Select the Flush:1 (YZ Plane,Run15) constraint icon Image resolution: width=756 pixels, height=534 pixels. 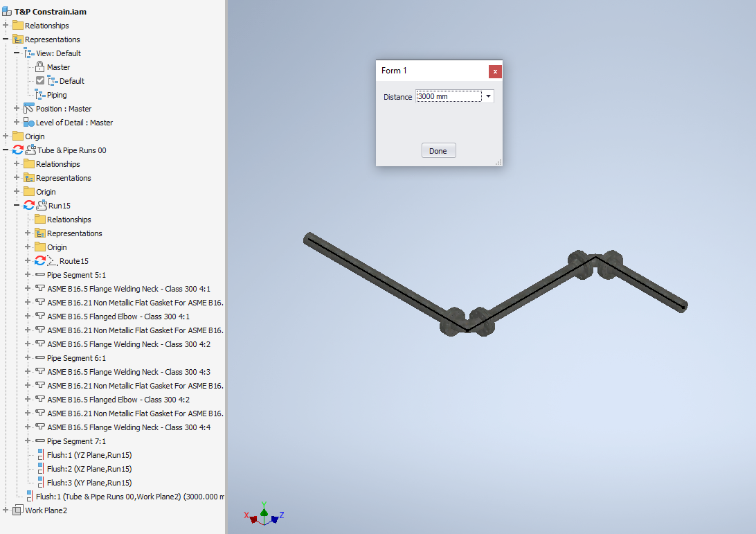pos(40,455)
